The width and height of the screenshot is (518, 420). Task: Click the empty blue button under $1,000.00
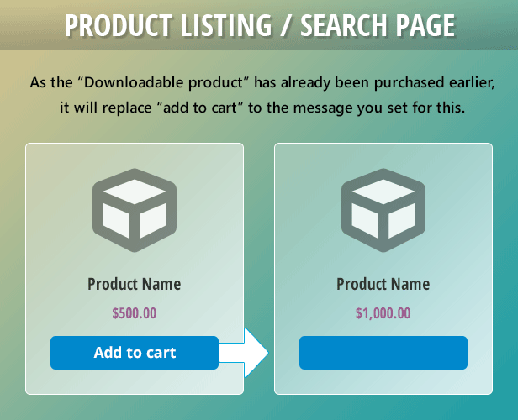383,353
